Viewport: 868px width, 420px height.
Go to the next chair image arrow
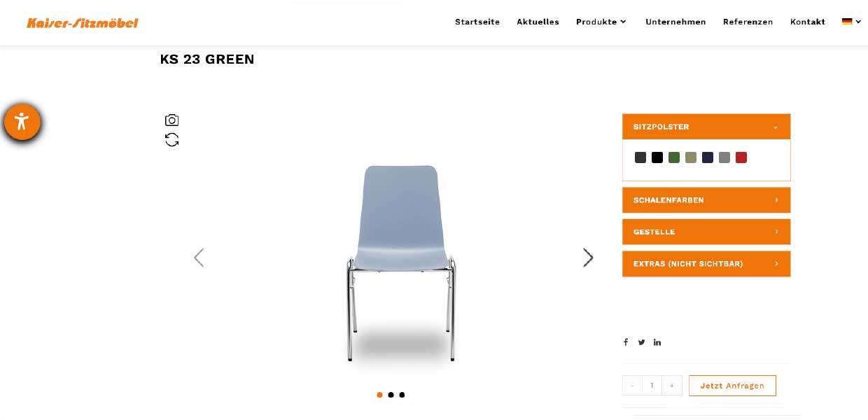click(x=588, y=258)
